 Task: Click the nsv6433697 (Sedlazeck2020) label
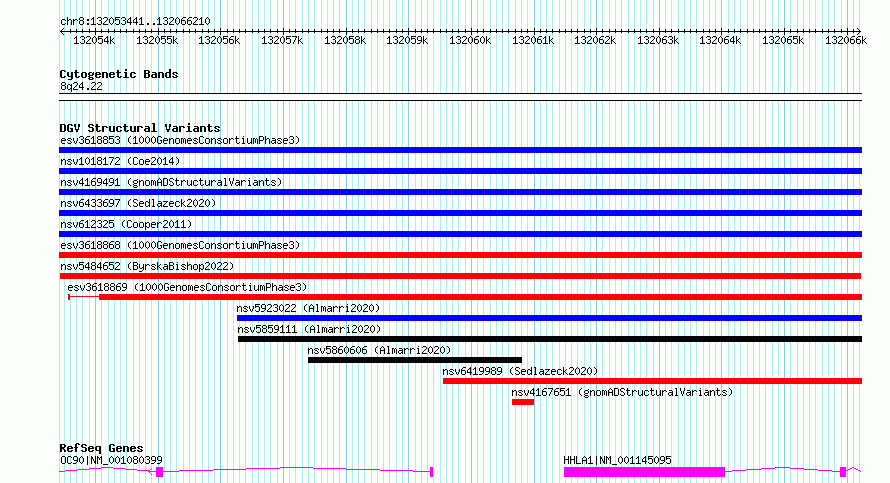tap(138, 203)
